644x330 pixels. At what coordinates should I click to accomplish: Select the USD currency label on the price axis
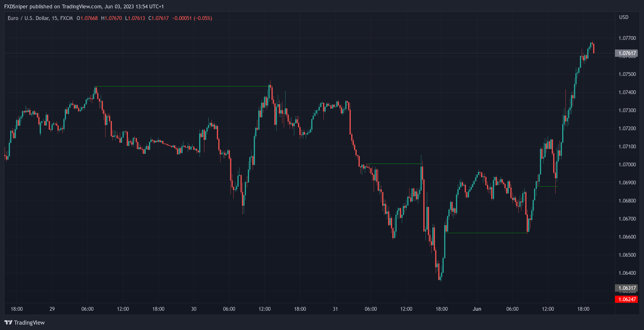623,17
